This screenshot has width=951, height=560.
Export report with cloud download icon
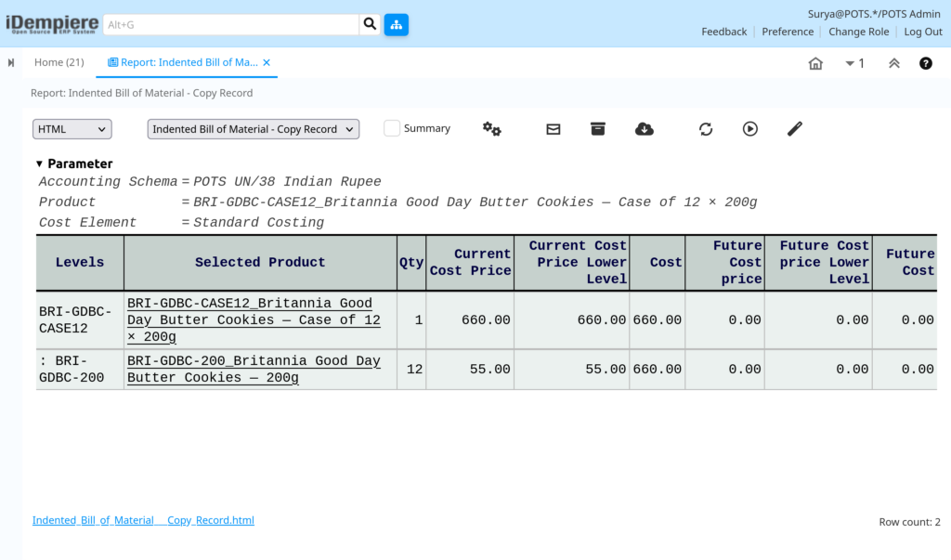[x=645, y=129]
